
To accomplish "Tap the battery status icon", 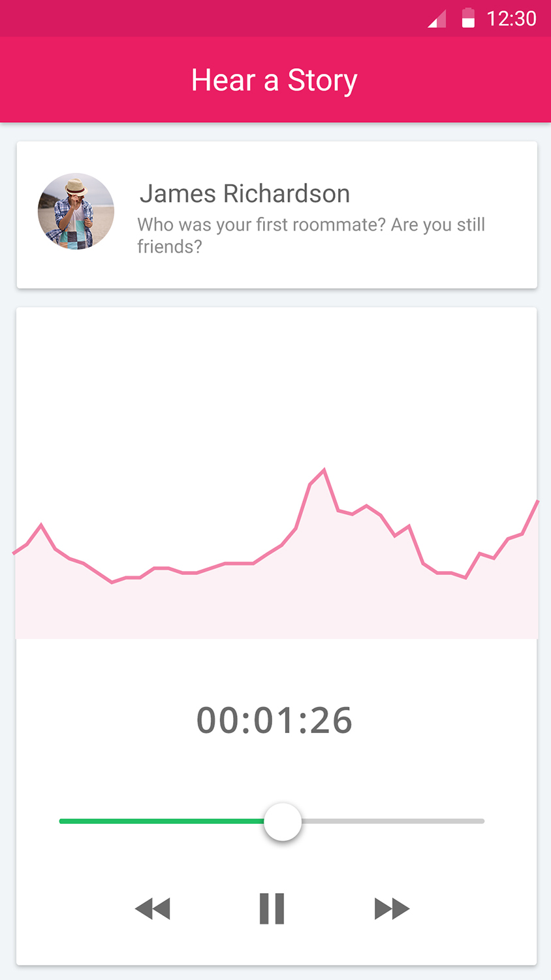I will [468, 18].
